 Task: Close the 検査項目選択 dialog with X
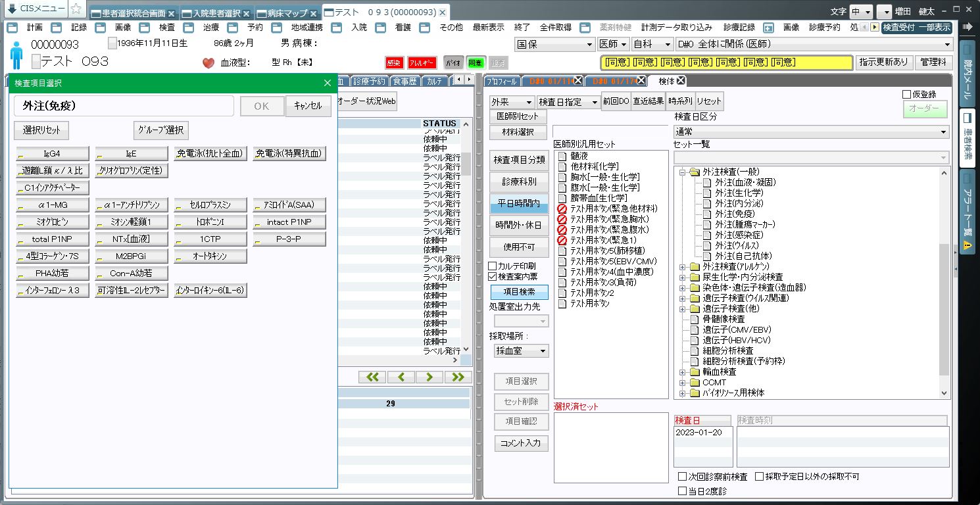(328, 83)
